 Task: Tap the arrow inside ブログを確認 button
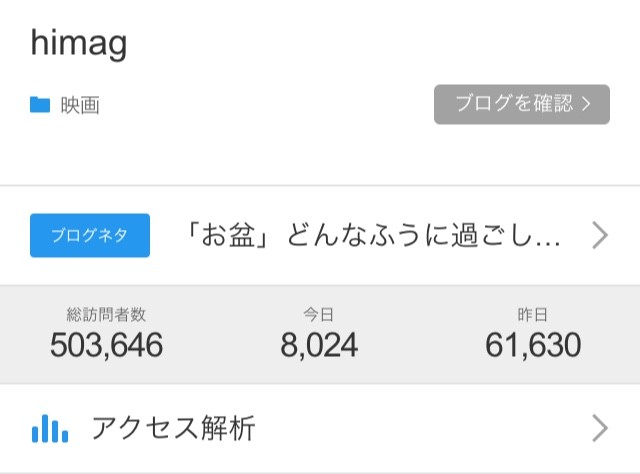point(587,104)
